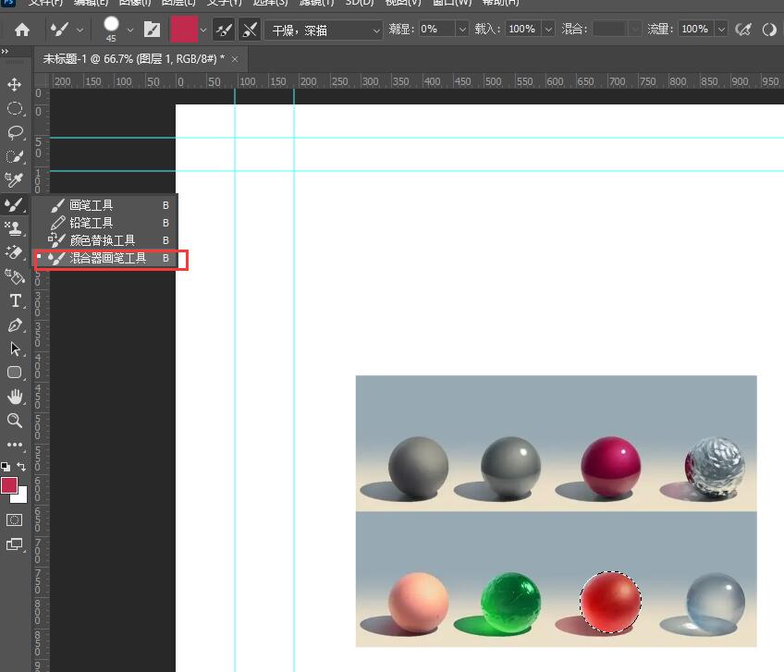Select the Pattern Stamp tool
This screenshot has width=784, height=672.
pos(14,228)
